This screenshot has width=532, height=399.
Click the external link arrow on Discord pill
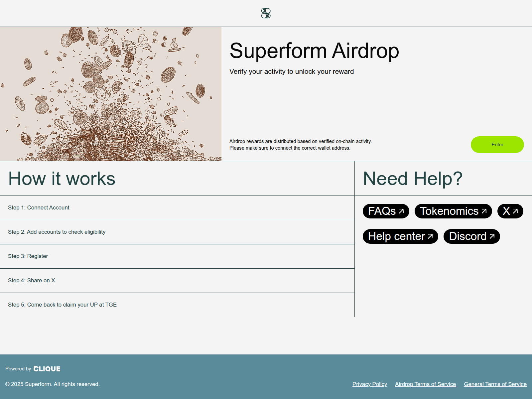coord(492,236)
